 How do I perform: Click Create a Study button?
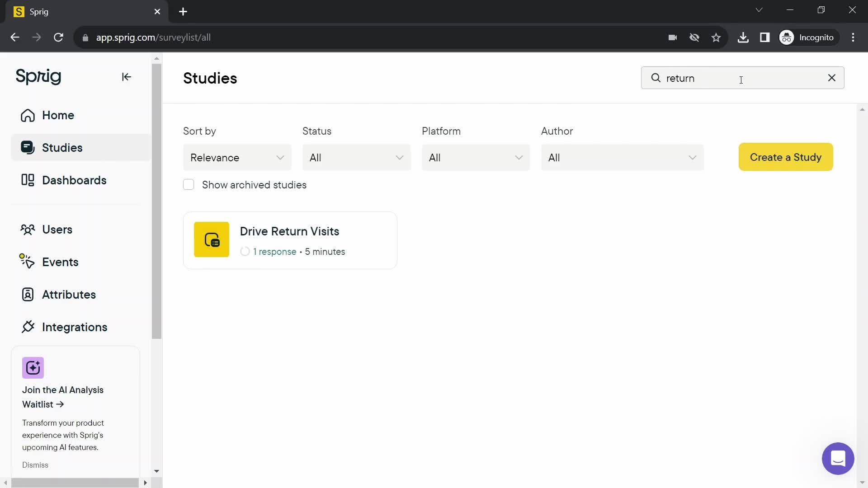pyautogui.click(x=786, y=157)
